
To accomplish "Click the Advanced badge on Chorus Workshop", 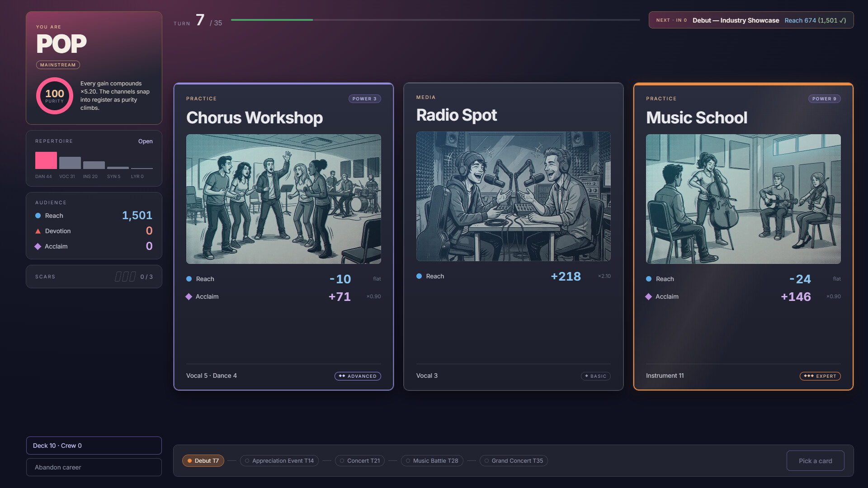I will tap(358, 376).
